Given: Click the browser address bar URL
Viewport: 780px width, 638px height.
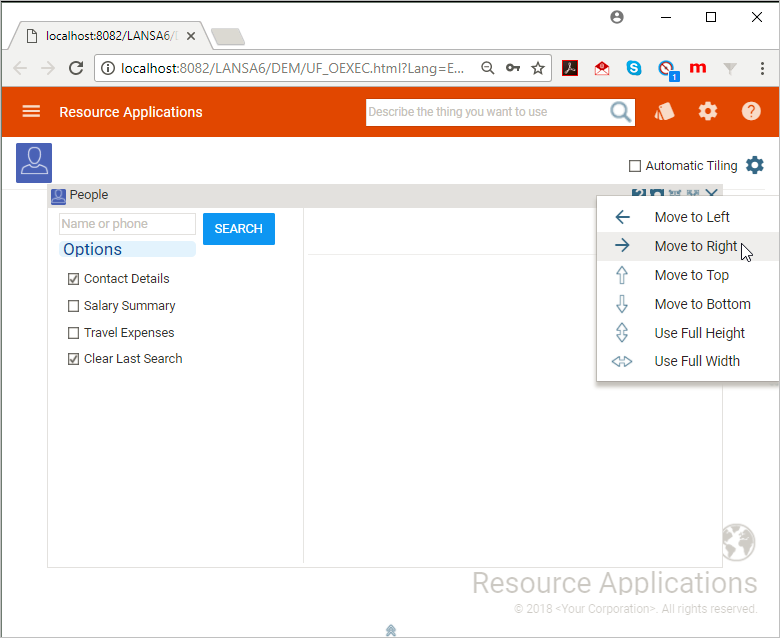Looking at the screenshot, I should 292,68.
